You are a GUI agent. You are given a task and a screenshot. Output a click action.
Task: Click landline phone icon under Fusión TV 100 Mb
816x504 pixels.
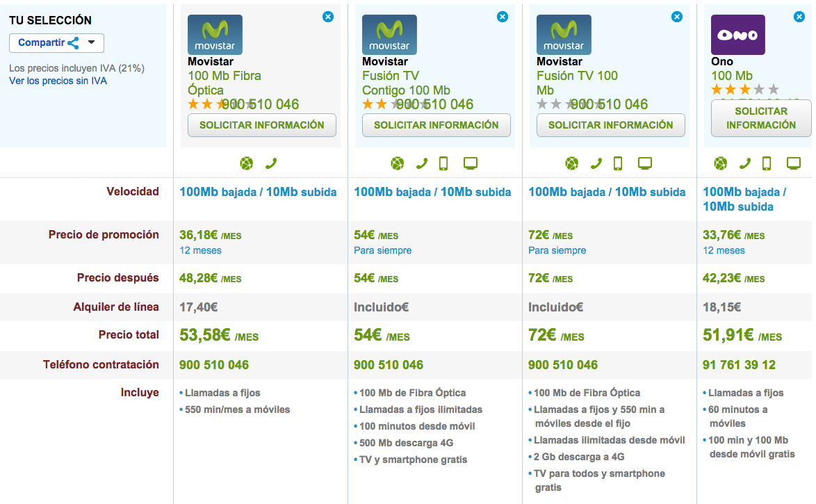596,163
